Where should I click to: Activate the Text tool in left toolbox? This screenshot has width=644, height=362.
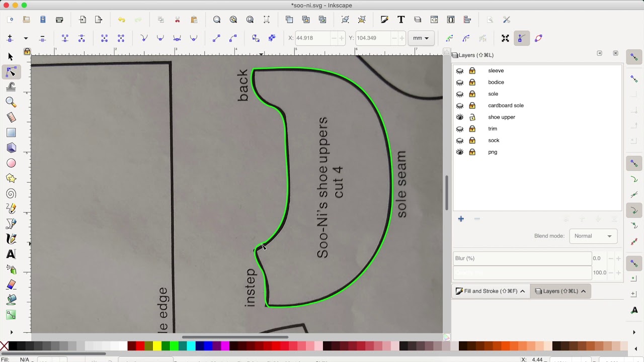coord(11,254)
